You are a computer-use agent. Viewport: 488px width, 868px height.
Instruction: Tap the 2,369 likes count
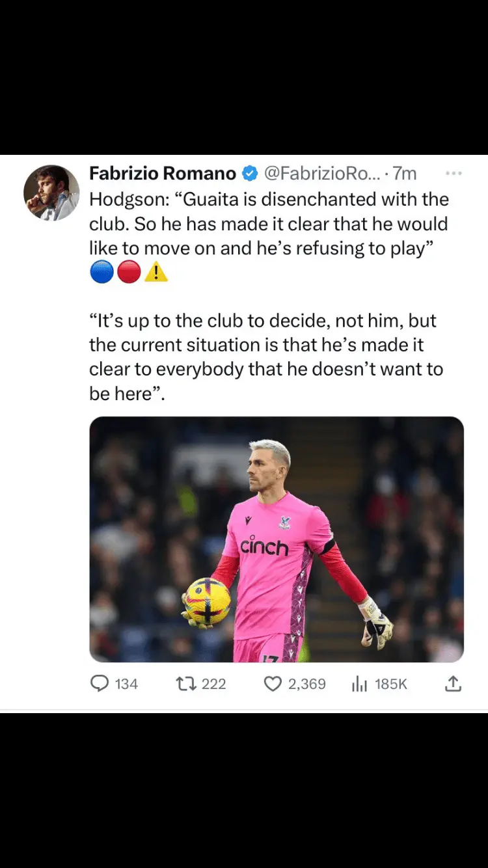tap(306, 684)
